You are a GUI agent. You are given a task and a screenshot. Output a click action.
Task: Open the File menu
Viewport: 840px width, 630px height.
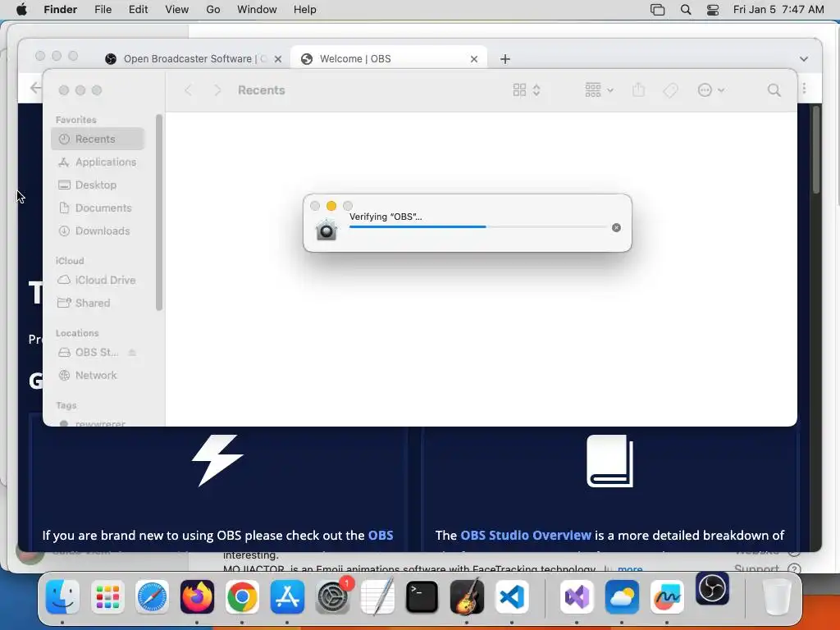coord(103,10)
